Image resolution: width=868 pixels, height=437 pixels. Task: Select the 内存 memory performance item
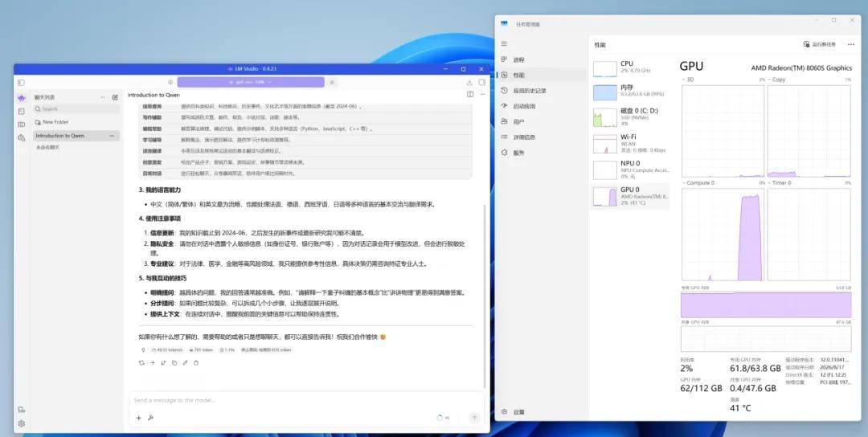631,92
